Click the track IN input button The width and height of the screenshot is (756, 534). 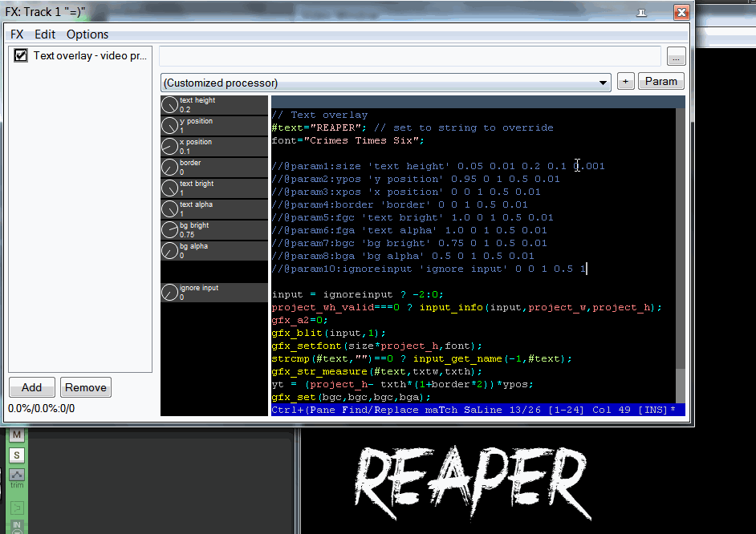point(17,525)
